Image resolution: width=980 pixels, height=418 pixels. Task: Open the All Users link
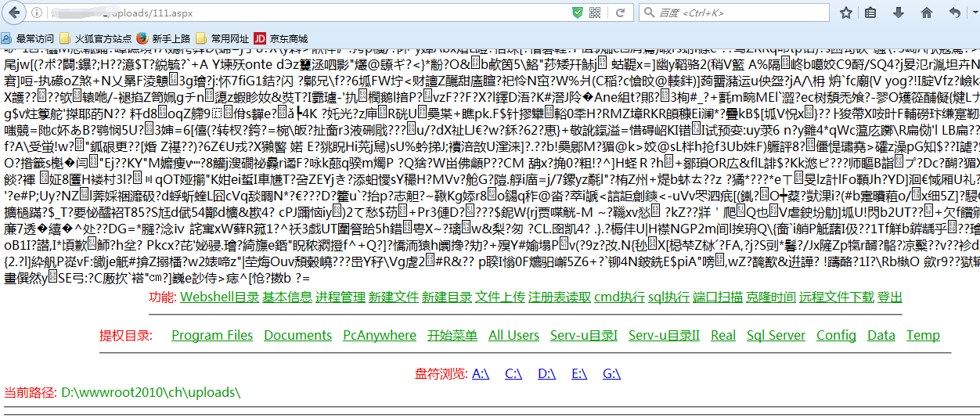pyautogui.click(x=513, y=335)
